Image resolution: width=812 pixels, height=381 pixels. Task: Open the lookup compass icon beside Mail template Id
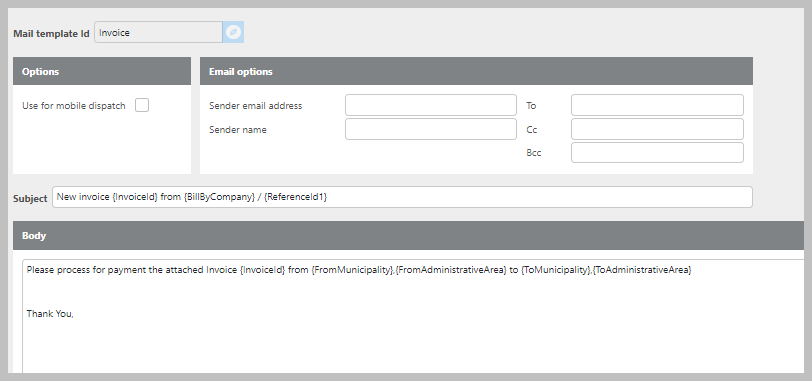pyautogui.click(x=234, y=33)
